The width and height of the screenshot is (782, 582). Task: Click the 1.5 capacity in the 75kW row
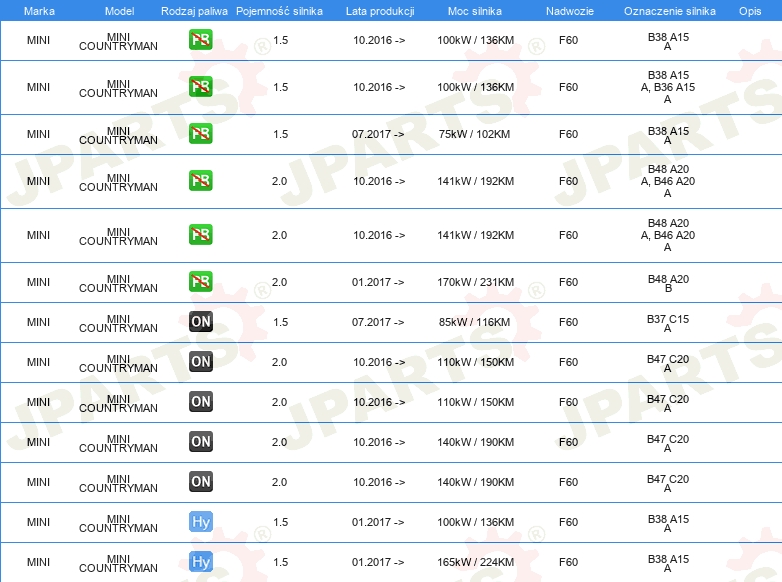[x=281, y=134]
